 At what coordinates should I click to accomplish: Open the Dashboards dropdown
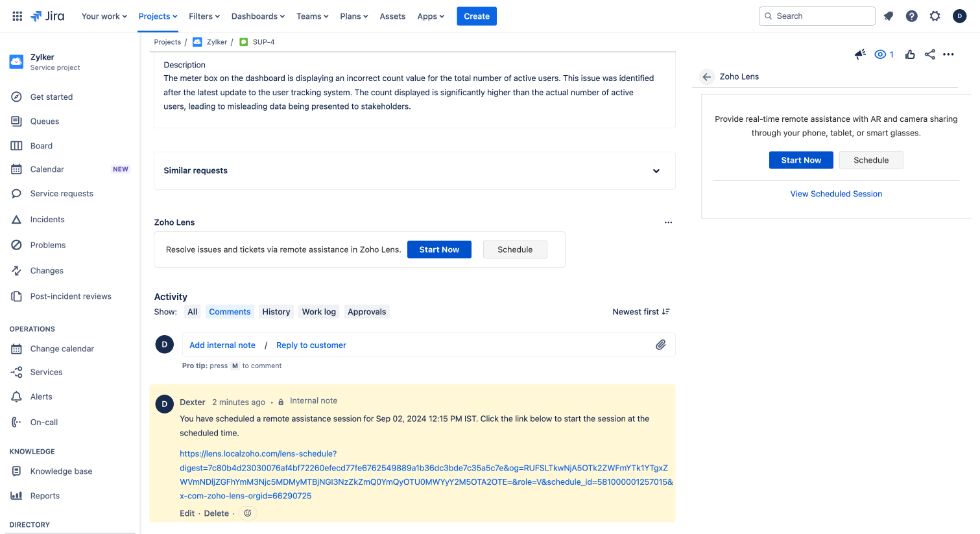pyautogui.click(x=258, y=16)
